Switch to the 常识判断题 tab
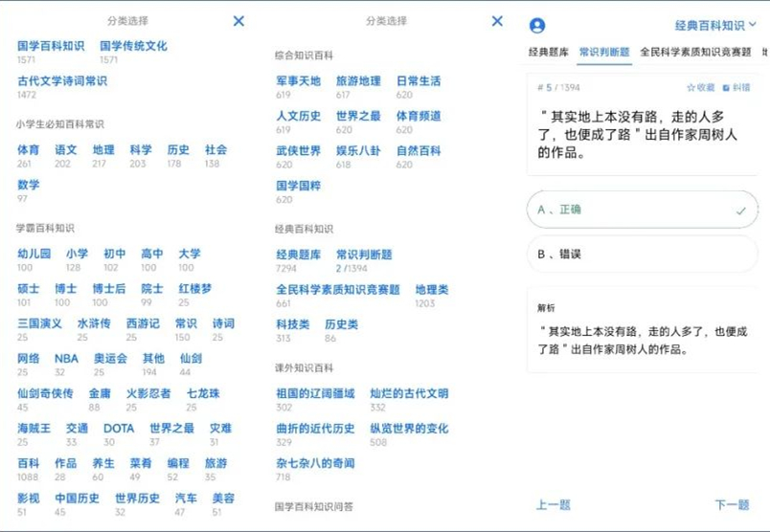This screenshot has width=770, height=532. [604, 52]
